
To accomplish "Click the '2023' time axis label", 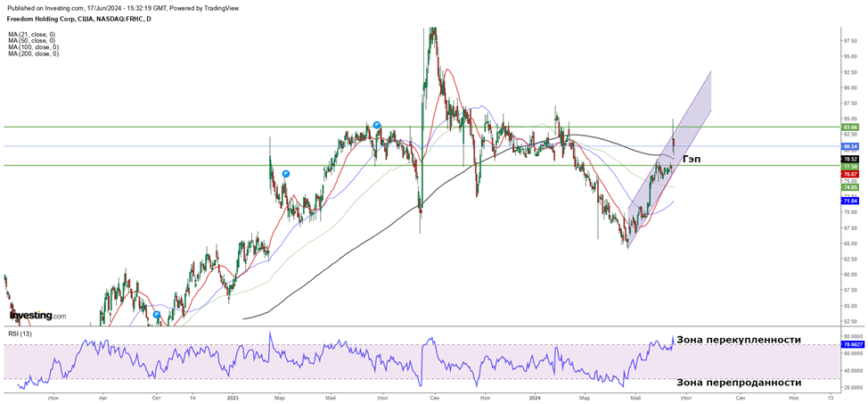I will [233, 398].
